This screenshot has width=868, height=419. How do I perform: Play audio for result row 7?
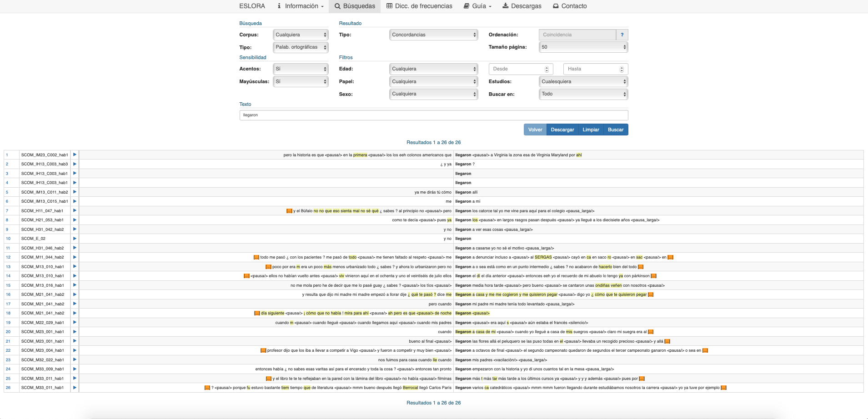pos(75,211)
